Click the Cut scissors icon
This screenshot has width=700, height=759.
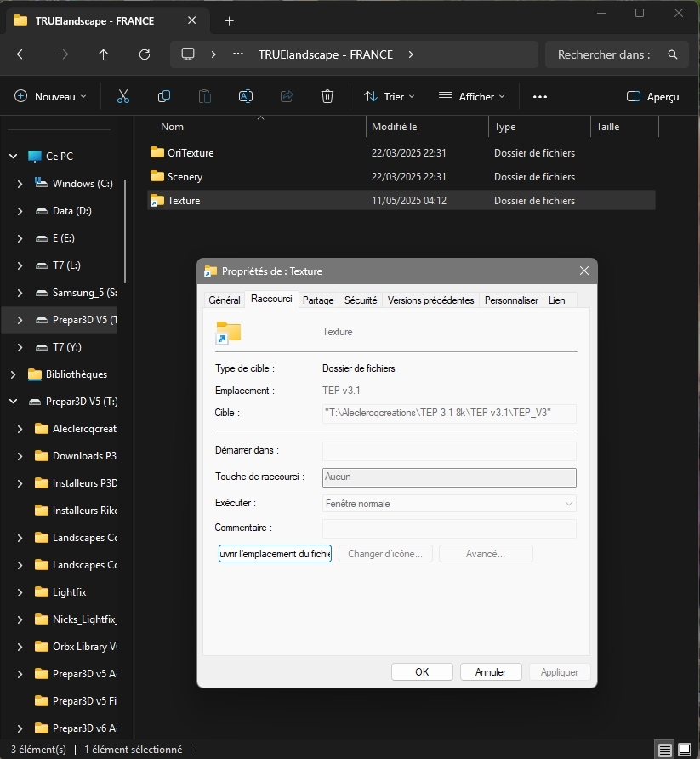point(123,97)
